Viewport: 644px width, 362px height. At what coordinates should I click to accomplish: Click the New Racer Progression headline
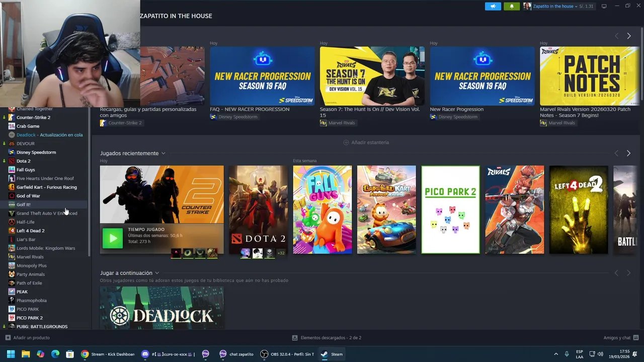(456, 109)
